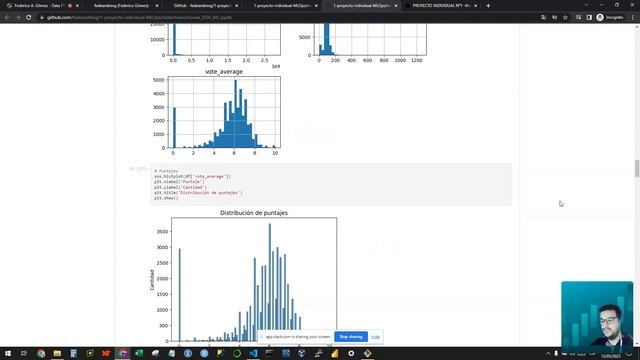Click the 'vote_average' plot title
640x360 pixels.
[x=224, y=71]
